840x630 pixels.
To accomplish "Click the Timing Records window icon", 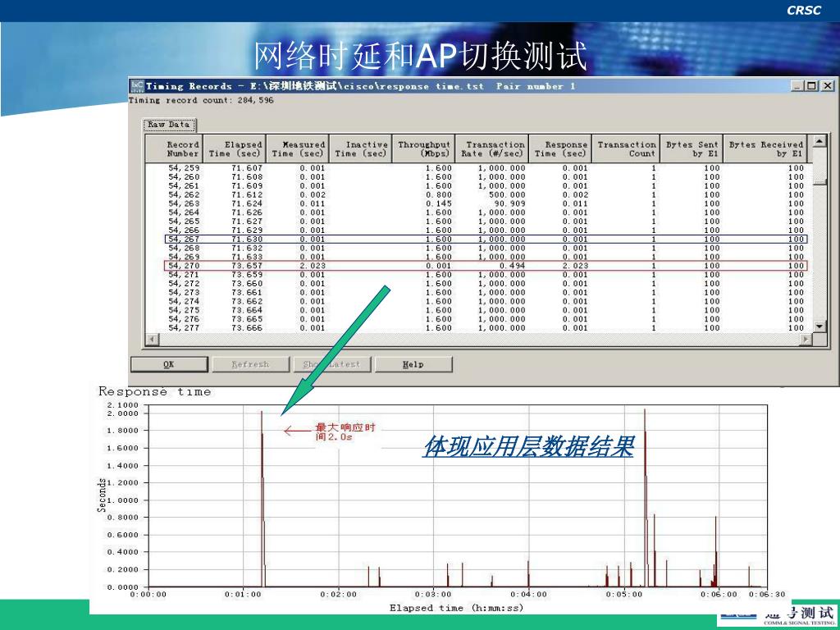I will coord(137,85).
